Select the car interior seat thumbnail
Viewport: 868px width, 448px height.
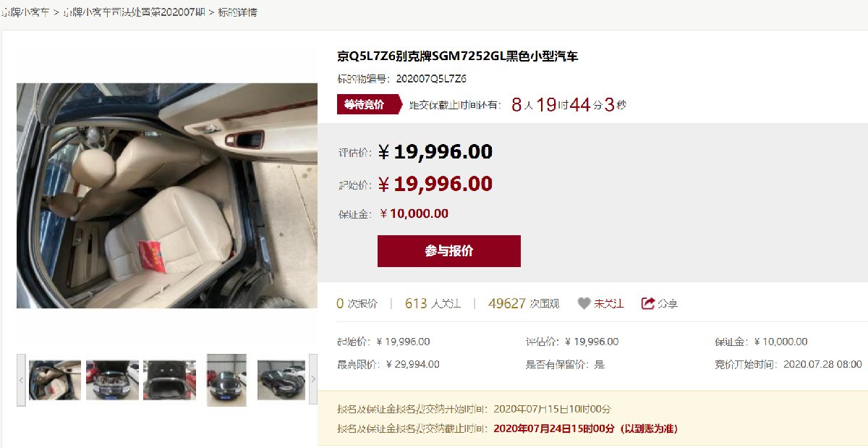click(55, 380)
